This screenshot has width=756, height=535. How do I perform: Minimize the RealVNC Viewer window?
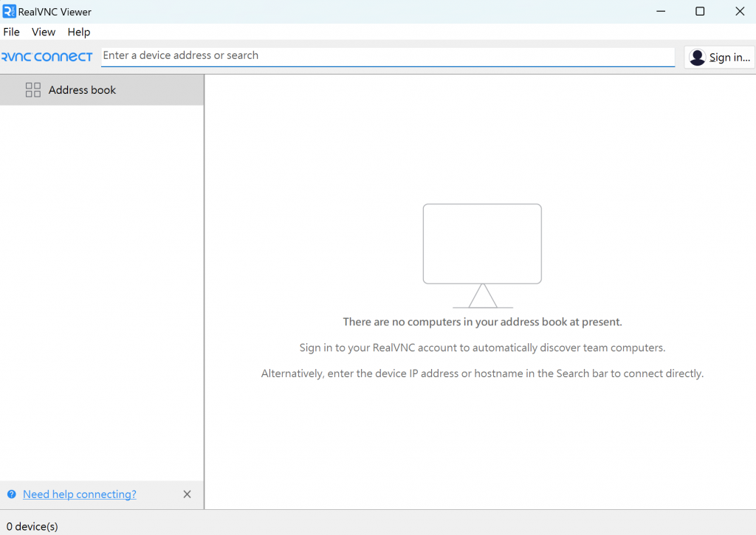click(x=661, y=11)
